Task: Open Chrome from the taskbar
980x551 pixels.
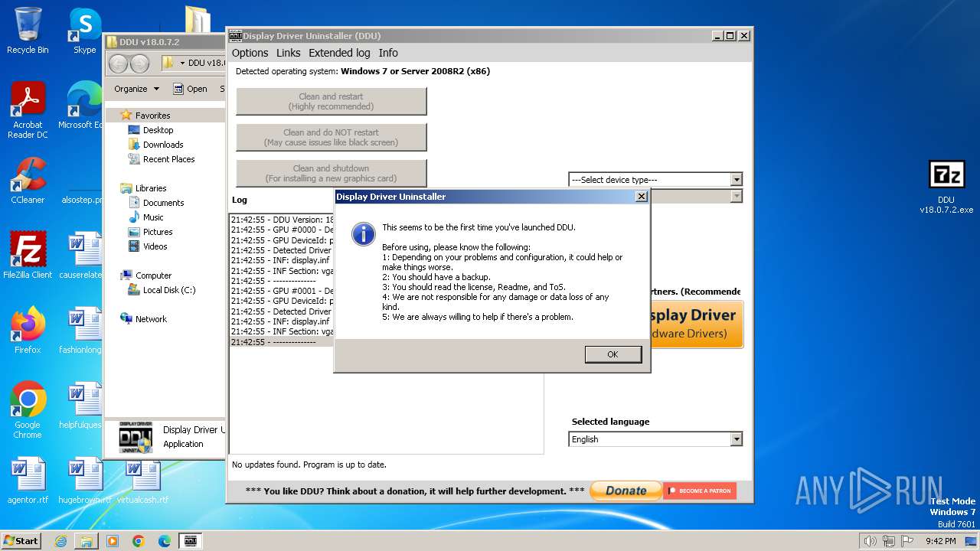Action: (x=138, y=541)
